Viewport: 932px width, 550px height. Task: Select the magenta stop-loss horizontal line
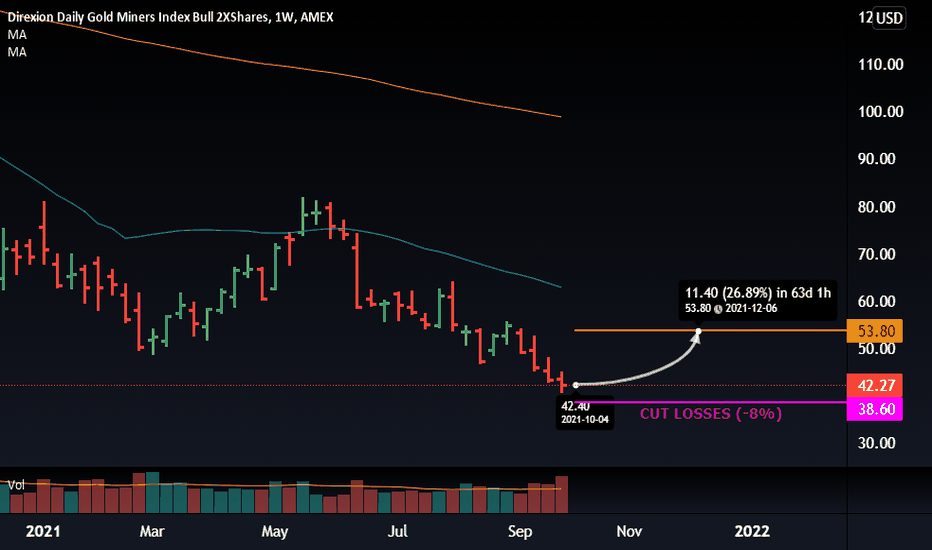pos(713,403)
